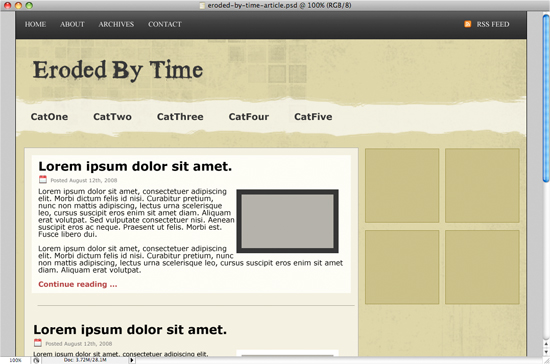Click the vertical scrollbar thumb
The image size is (550, 364).
pos(546,98)
